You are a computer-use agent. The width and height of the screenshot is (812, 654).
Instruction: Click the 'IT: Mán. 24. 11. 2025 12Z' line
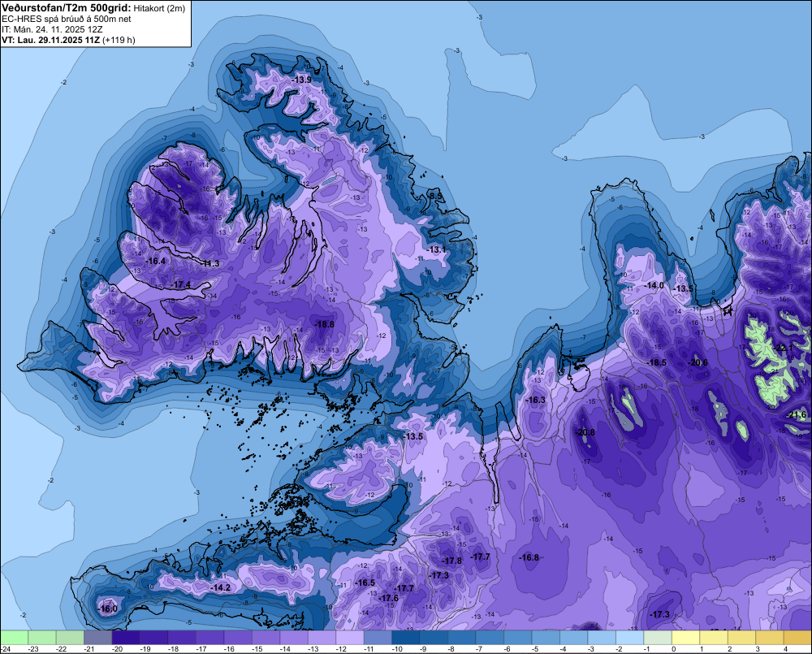point(52,29)
